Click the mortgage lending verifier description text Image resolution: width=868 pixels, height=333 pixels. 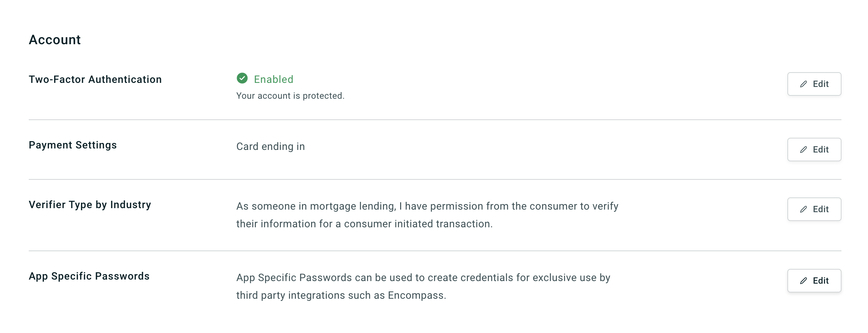427,215
